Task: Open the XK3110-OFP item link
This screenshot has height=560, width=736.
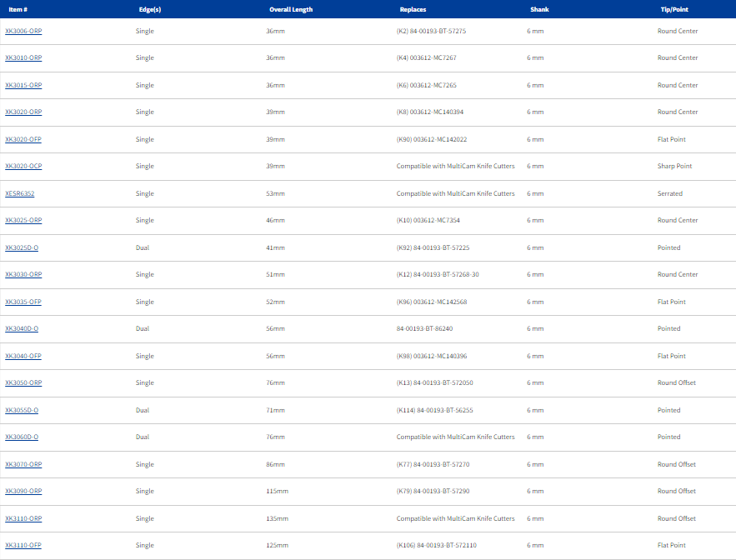Action: [x=23, y=546]
